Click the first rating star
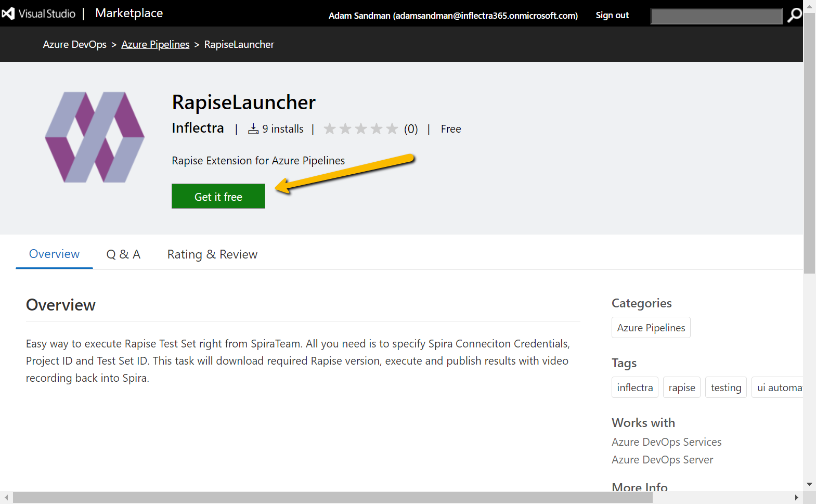Image resolution: width=816 pixels, height=504 pixels. pyautogui.click(x=330, y=128)
